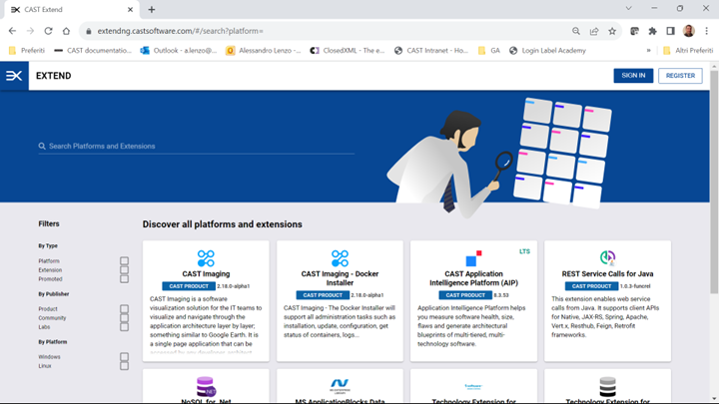
Task: Click the REGISTER button
Action: (x=680, y=76)
